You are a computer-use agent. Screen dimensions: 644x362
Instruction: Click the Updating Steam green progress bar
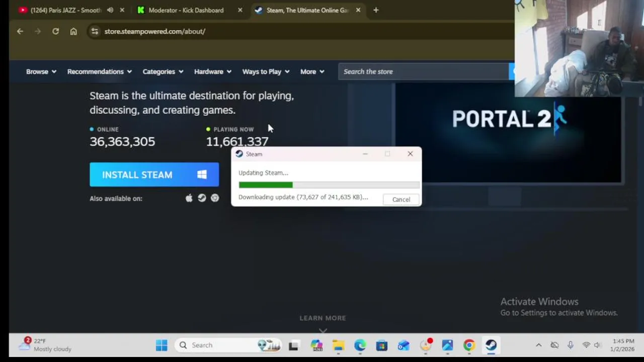click(329, 185)
